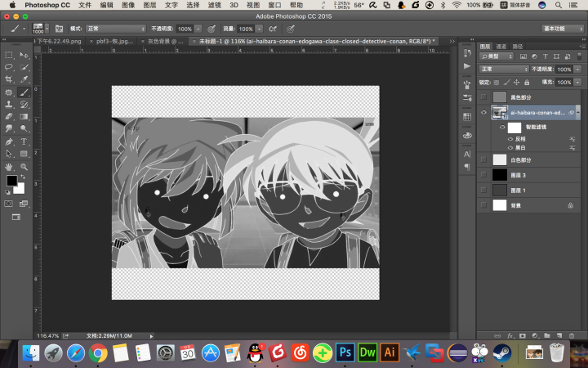588x368 pixels.
Task: Select the Zoom tool
Action: click(x=24, y=167)
